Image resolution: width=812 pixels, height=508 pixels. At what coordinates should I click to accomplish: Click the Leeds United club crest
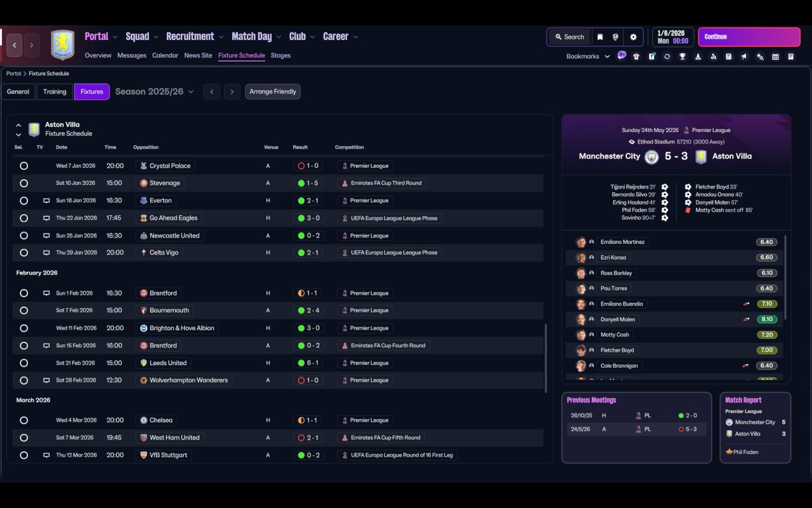point(144,363)
